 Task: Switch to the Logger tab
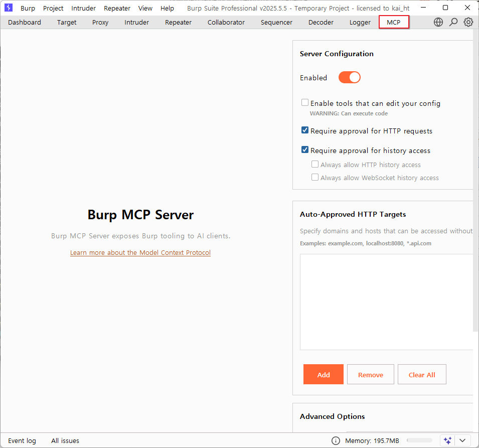[360, 22]
